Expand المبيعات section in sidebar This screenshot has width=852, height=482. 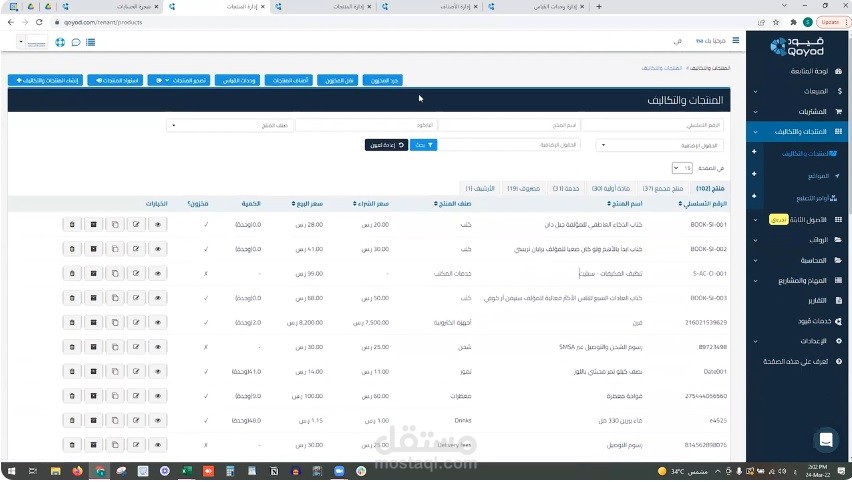[798, 91]
